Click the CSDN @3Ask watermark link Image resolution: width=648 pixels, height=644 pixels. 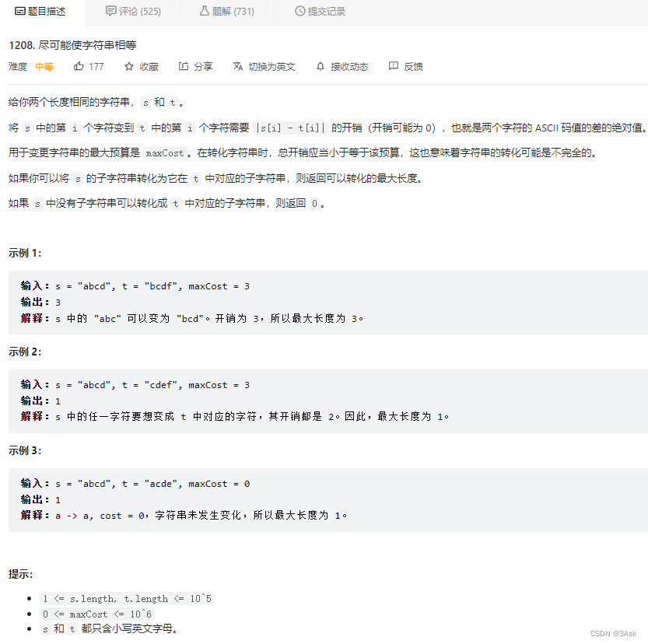[x=615, y=634]
